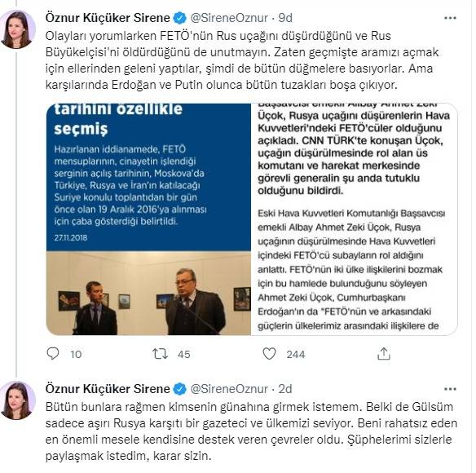This screenshot has width=476, height=473.
Task: Click verified badge on second tweet
Action: (x=179, y=389)
